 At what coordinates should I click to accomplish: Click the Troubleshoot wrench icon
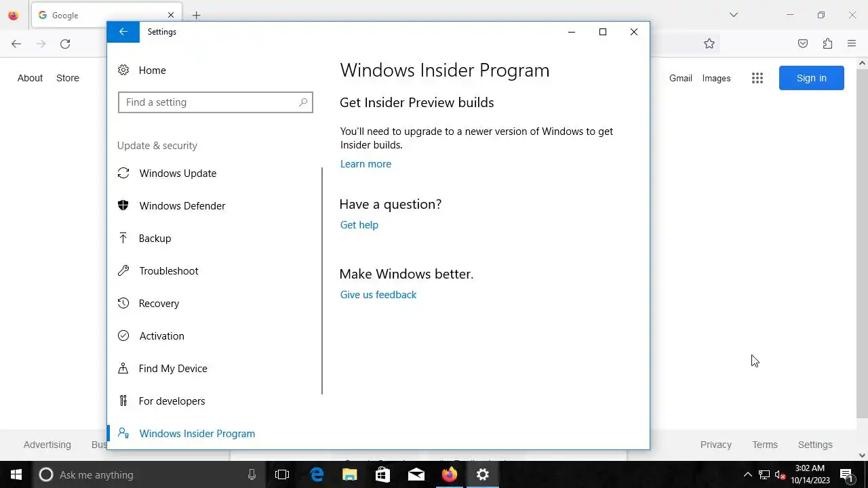tap(123, 270)
